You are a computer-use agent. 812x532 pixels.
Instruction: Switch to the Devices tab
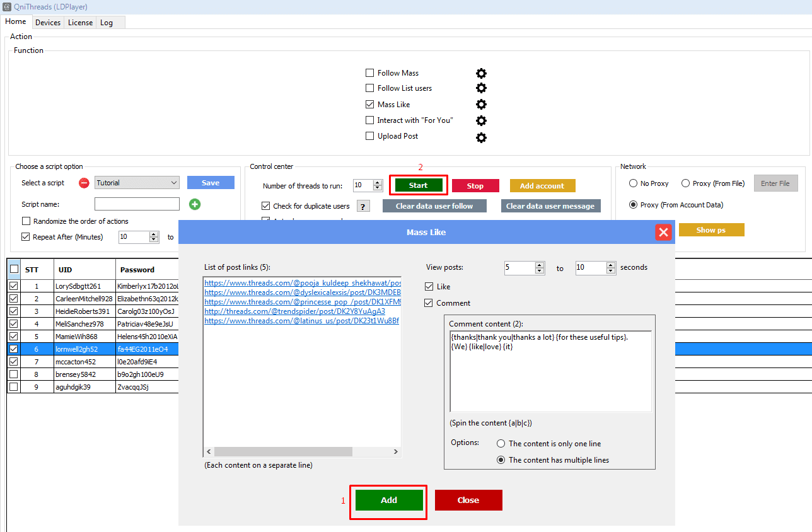[48, 23]
